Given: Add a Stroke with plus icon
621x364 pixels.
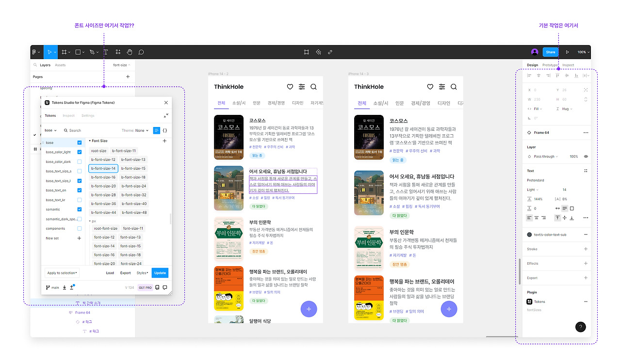Looking at the screenshot, I should click(x=586, y=249).
